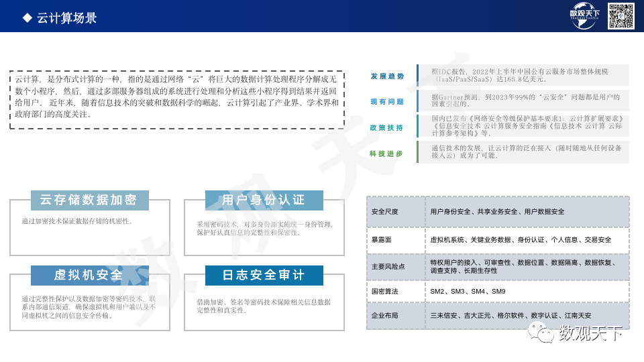Click the 发展趋势 label
The height and width of the screenshot is (362, 644).
point(387,76)
